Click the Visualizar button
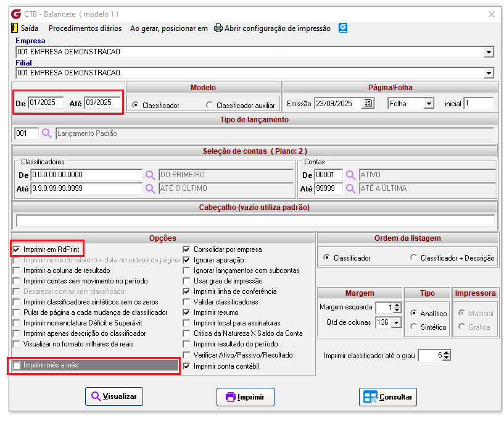 click(114, 396)
